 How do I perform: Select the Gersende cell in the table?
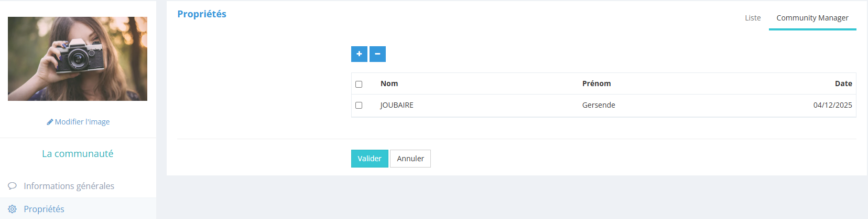pos(599,105)
